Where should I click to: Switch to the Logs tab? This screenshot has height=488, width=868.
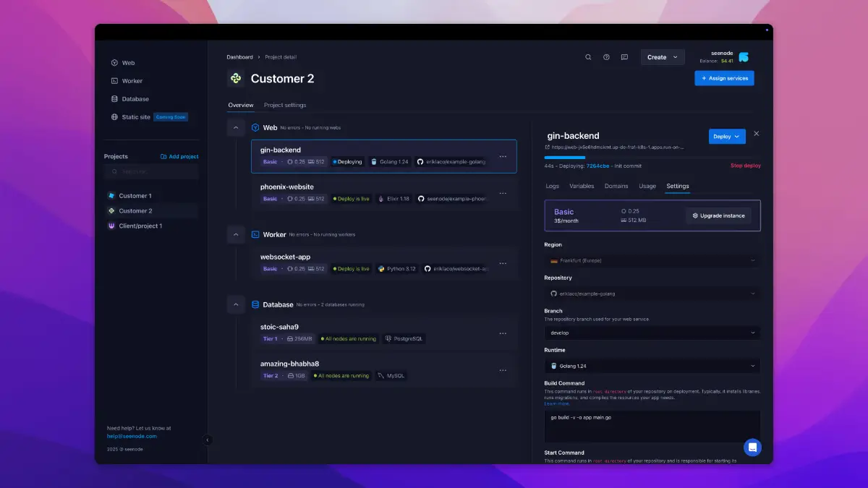(552, 187)
